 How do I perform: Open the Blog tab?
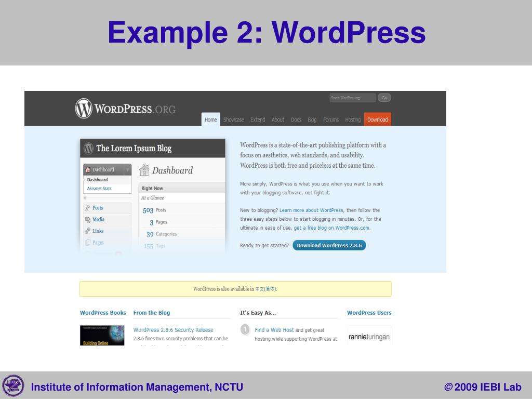(312, 119)
